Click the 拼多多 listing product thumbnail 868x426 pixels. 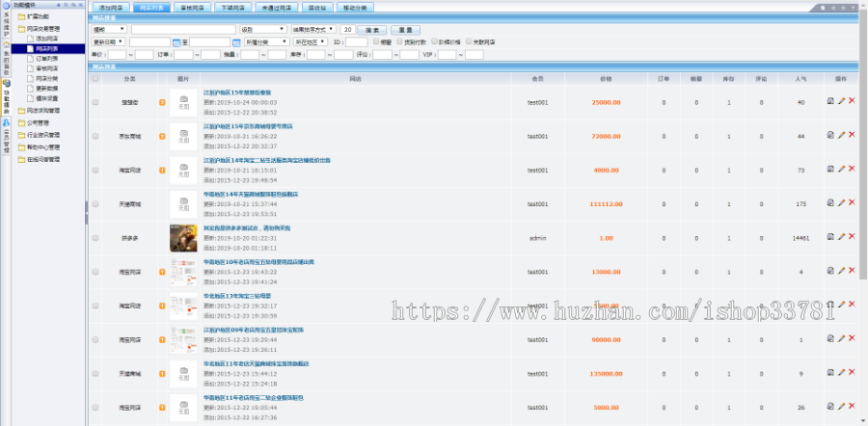pos(183,237)
